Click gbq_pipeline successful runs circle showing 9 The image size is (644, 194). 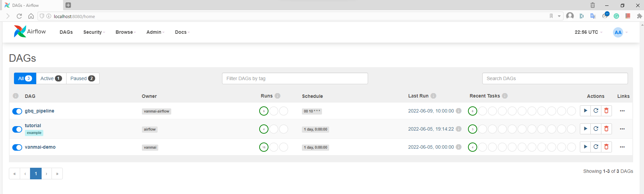point(264,111)
